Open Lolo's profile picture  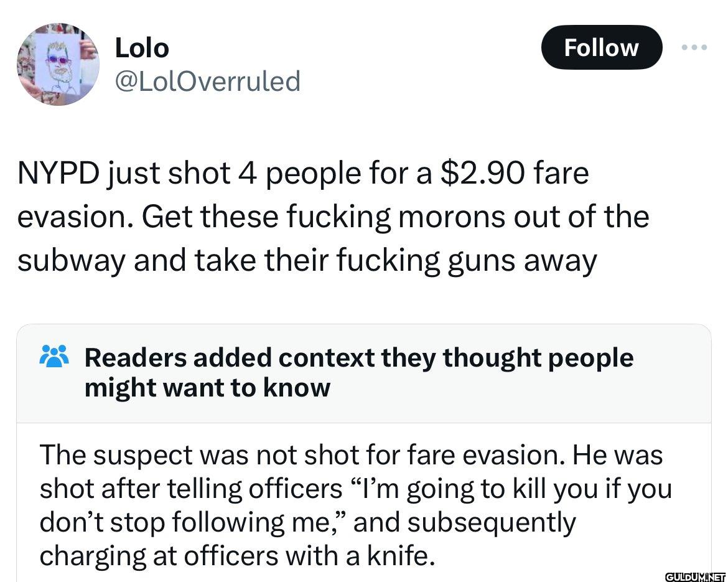tap(57, 64)
